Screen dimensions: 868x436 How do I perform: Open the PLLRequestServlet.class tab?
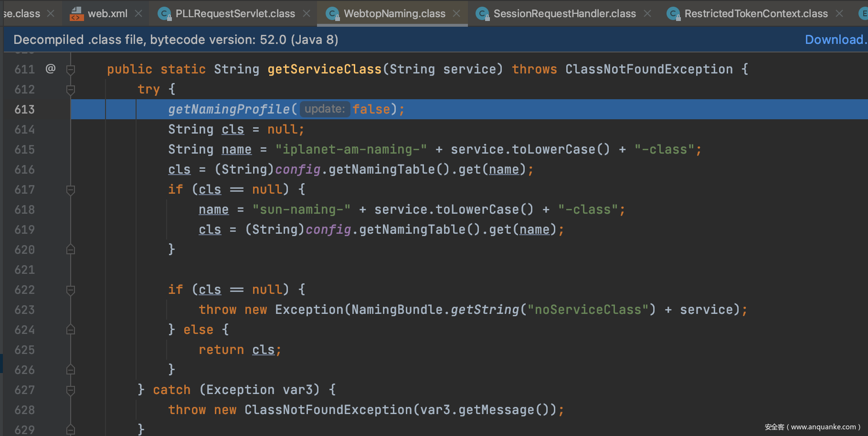pyautogui.click(x=235, y=13)
